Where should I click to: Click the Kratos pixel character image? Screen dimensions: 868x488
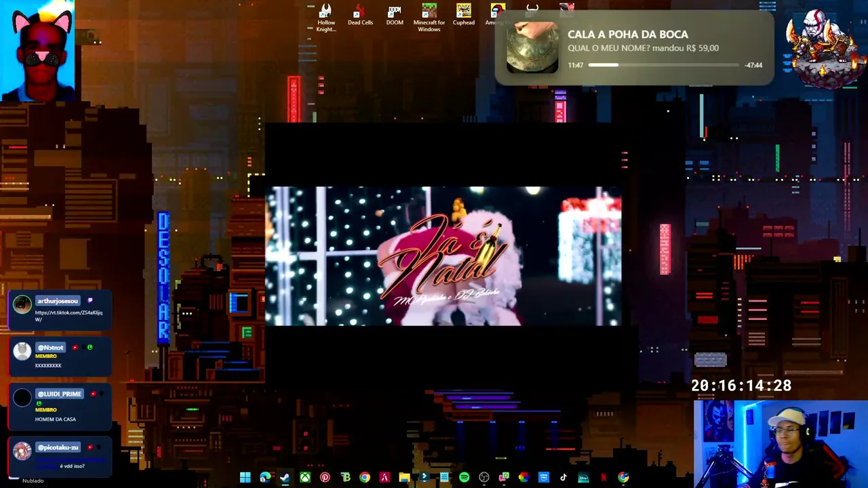pyautogui.click(x=824, y=49)
